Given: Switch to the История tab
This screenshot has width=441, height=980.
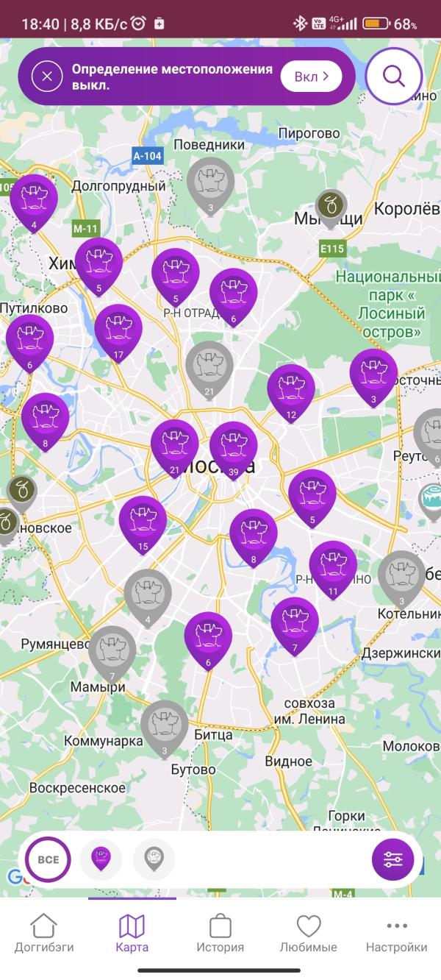Looking at the screenshot, I should point(220,933).
